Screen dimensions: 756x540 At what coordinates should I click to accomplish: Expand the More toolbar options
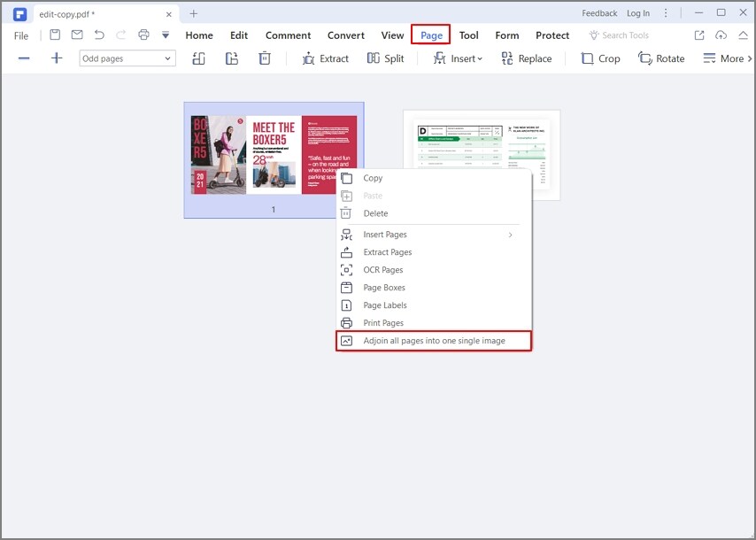(727, 58)
